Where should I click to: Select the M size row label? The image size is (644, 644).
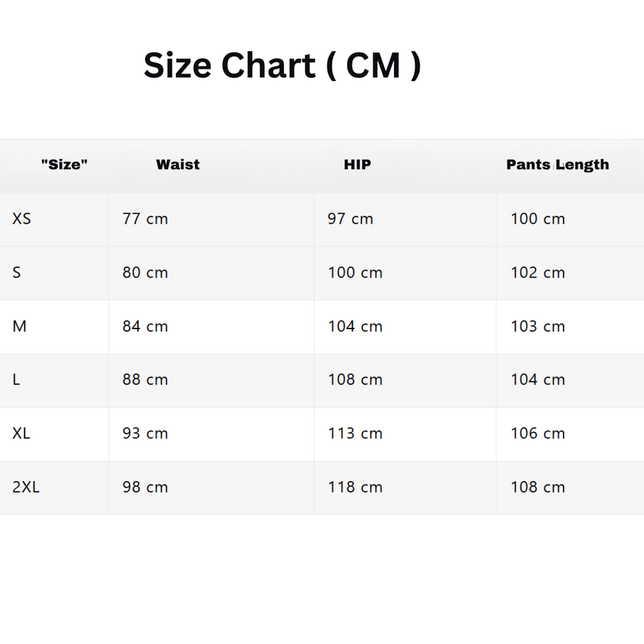[x=19, y=327]
